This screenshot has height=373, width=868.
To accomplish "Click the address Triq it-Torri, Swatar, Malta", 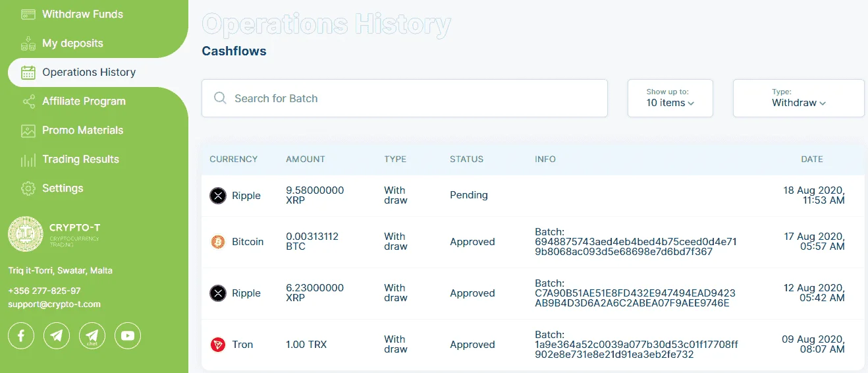I will [x=60, y=271].
